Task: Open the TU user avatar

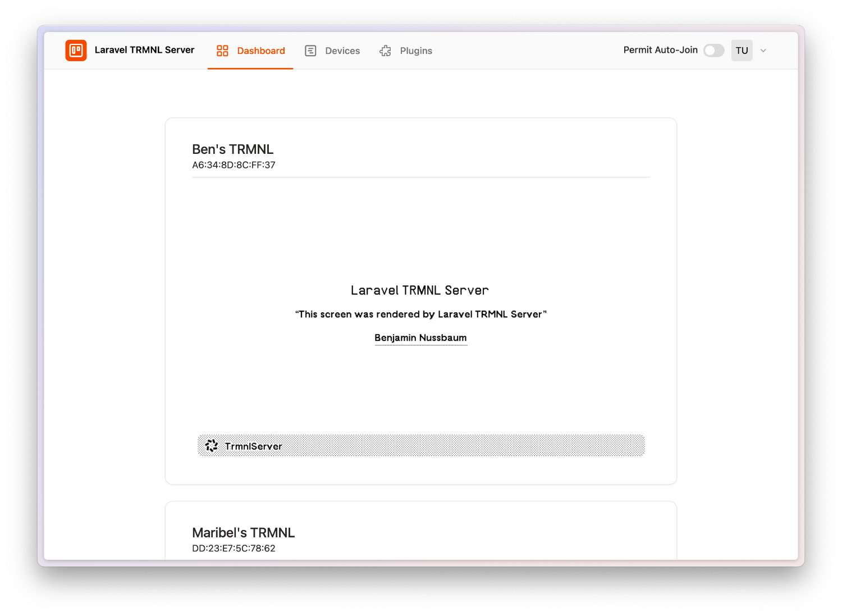Action: 742,51
